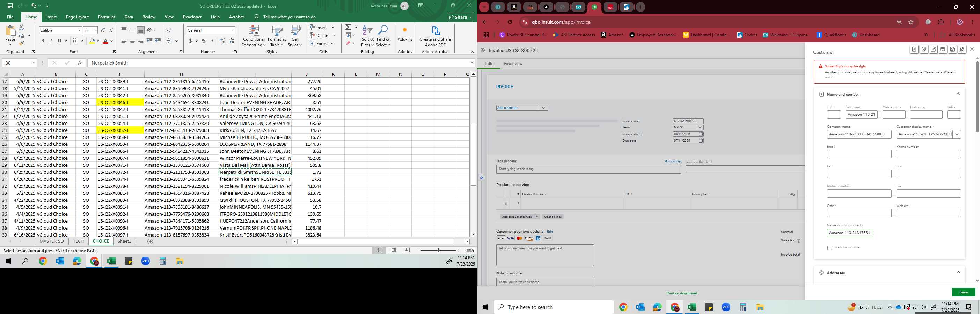The height and width of the screenshot is (314, 980).
Task: Select cell US-Q2-X0046-I
Action: pos(120,102)
